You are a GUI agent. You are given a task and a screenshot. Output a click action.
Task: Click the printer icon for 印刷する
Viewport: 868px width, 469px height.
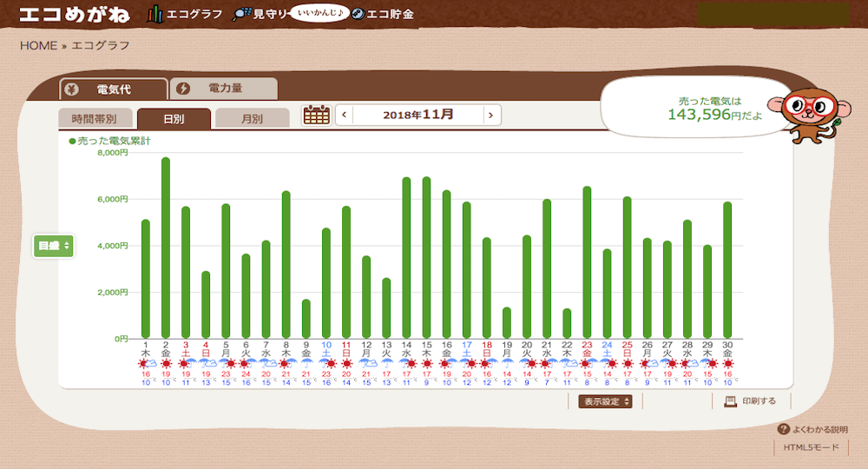730,401
